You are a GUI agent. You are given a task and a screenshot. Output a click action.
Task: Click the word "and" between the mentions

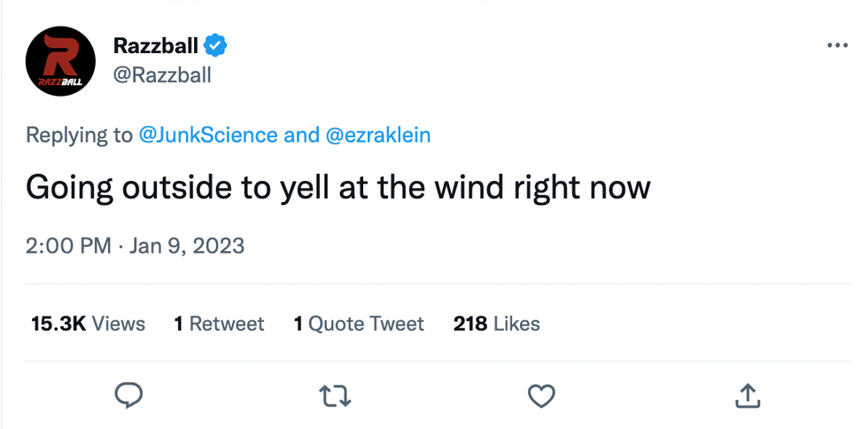pos(301,135)
